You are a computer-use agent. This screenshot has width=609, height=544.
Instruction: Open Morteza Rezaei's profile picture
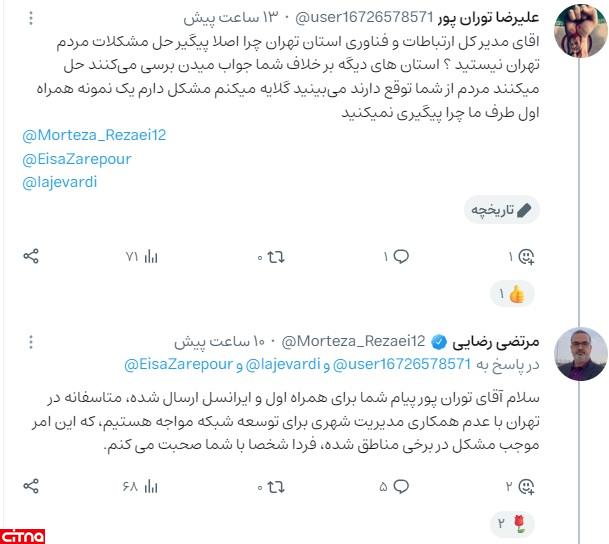click(x=581, y=354)
